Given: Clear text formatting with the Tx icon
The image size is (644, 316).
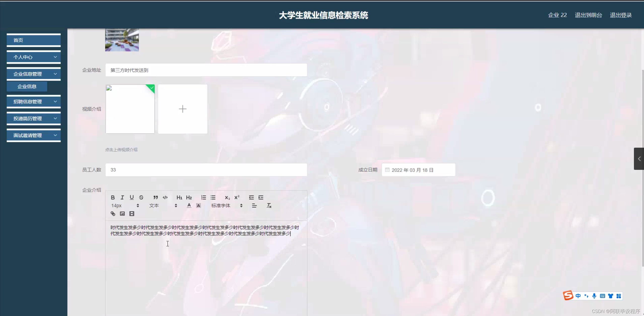Looking at the screenshot, I should tap(269, 206).
